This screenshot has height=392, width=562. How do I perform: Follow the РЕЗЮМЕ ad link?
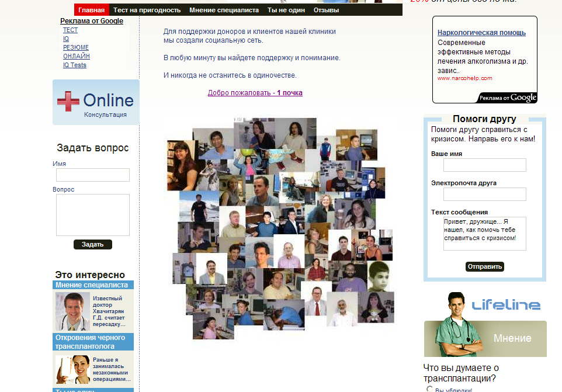click(x=75, y=47)
